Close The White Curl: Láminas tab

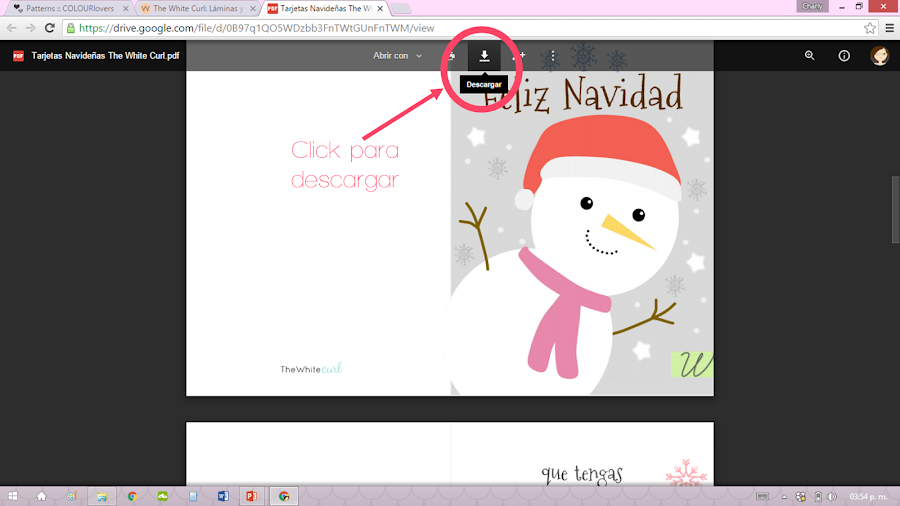coord(253,9)
